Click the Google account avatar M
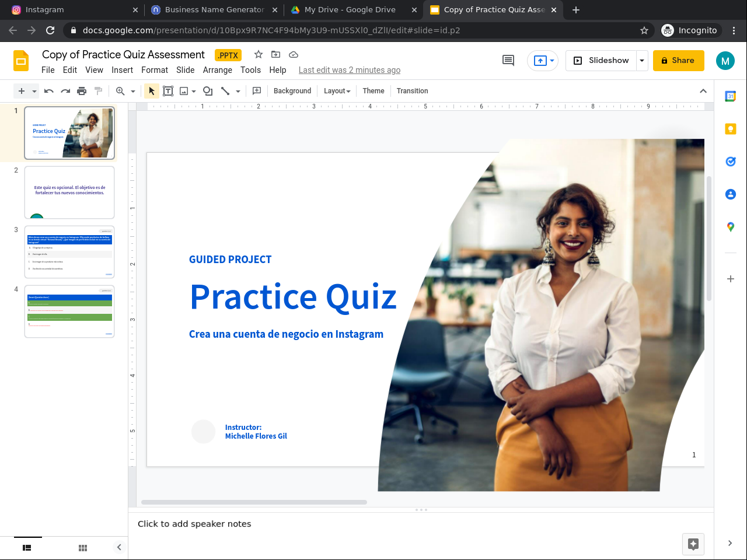The width and height of the screenshot is (747, 560). [725, 61]
